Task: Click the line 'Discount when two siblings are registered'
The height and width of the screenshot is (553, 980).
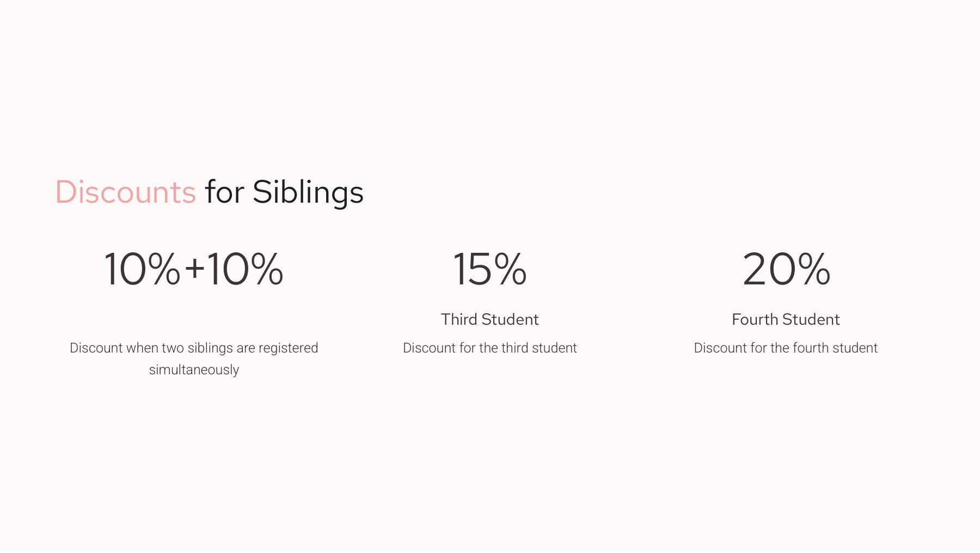Action: pos(194,348)
